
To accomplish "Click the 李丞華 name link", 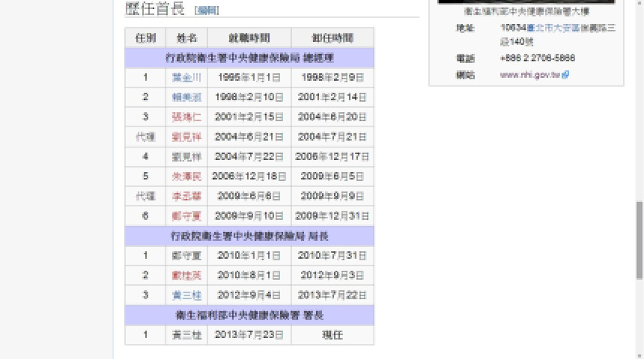I will click(186, 196).
